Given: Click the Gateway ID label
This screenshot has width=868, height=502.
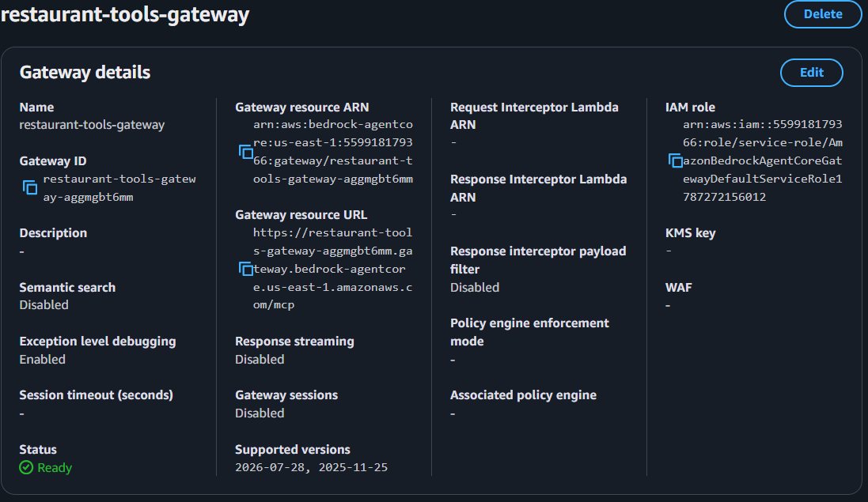Looking at the screenshot, I should (x=53, y=161).
